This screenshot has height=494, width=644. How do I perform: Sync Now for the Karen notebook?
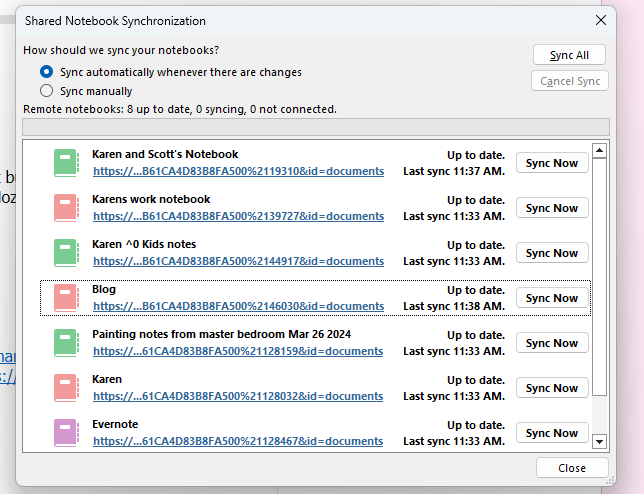tap(552, 388)
